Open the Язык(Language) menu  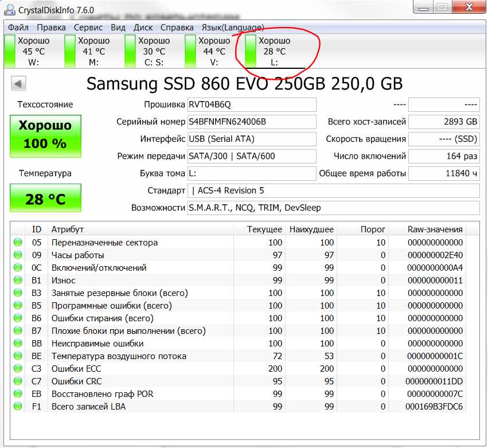pyautogui.click(x=232, y=28)
